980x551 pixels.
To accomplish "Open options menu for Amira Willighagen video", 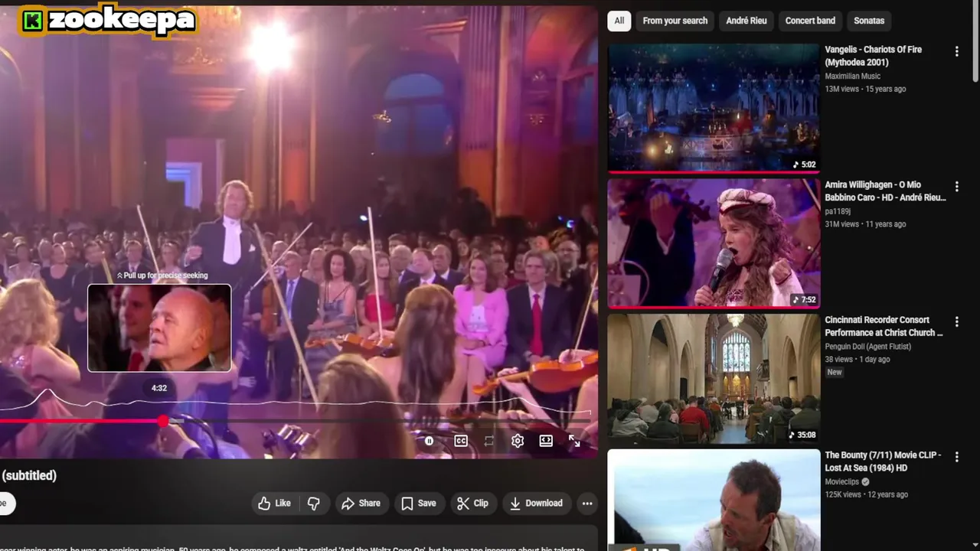I will point(956,187).
